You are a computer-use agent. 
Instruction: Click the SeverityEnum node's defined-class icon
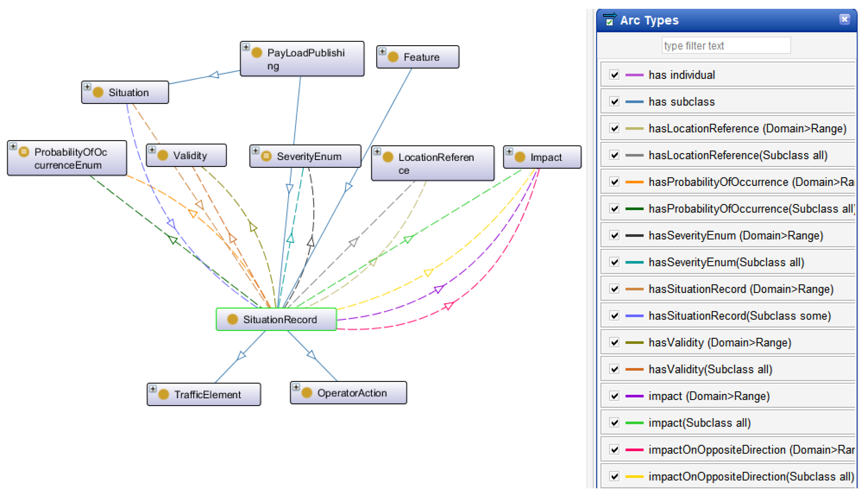pyautogui.click(x=266, y=156)
